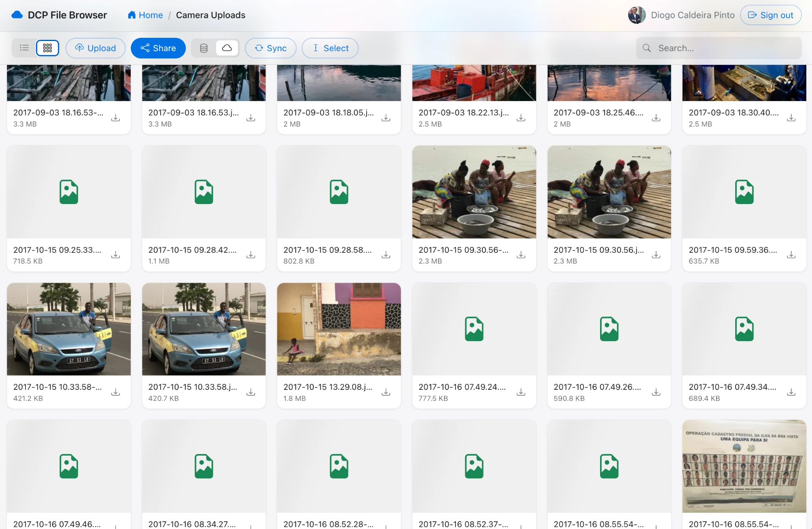Download the 2017-10-16 07.49.34 image
Screen dimensions: 812x529
tap(791, 392)
